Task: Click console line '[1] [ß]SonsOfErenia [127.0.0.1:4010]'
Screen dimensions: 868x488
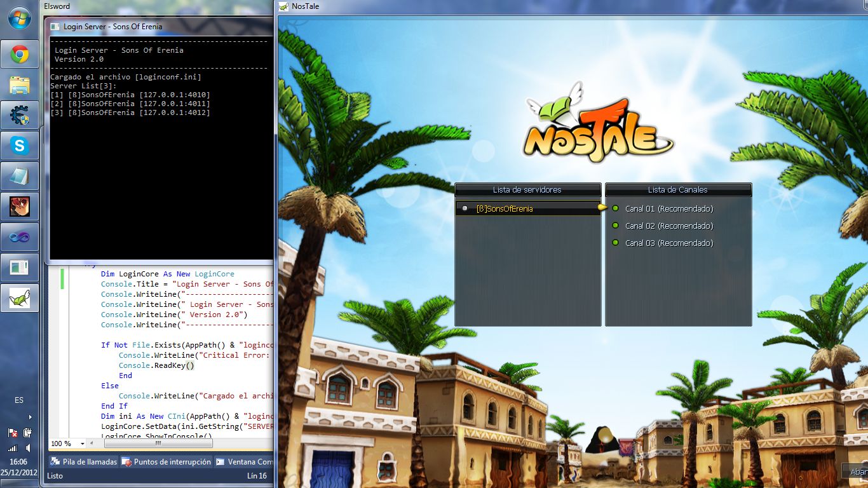Action: tap(130, 95)
